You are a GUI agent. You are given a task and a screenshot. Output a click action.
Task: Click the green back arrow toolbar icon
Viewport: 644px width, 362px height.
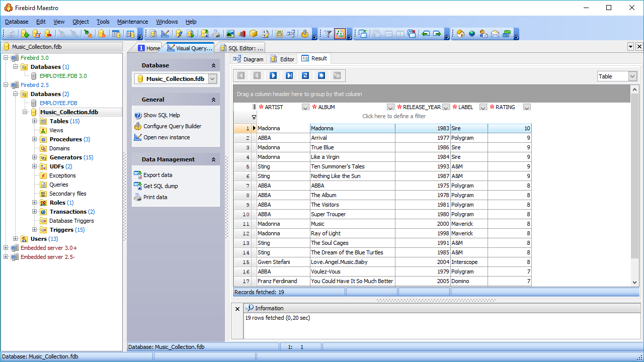point(426,34)
